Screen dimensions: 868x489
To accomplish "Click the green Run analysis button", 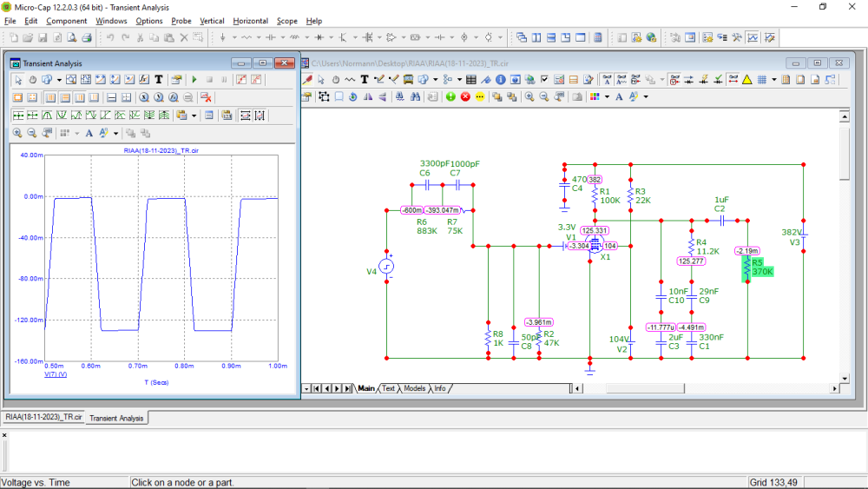I will (194, 79).
